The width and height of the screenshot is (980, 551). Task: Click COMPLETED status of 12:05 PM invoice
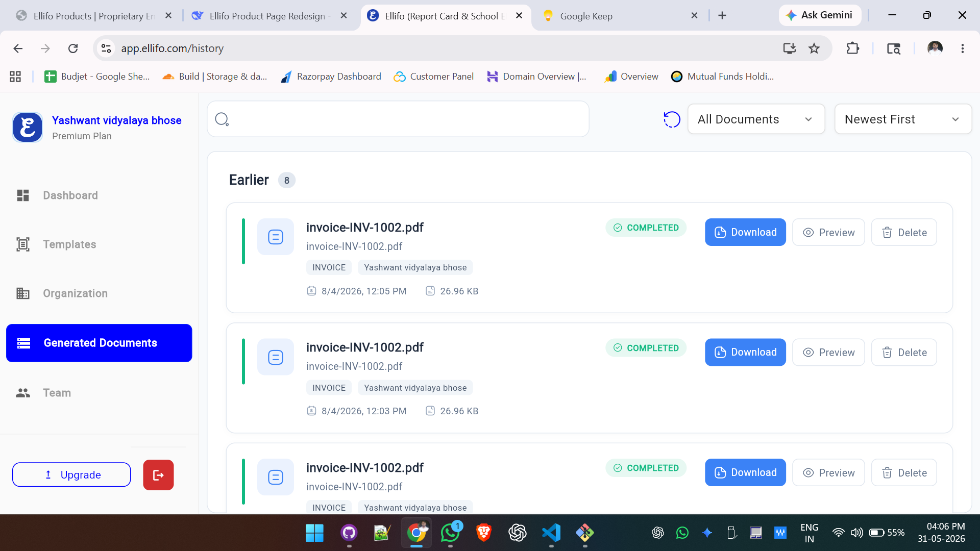coord(646,228)
